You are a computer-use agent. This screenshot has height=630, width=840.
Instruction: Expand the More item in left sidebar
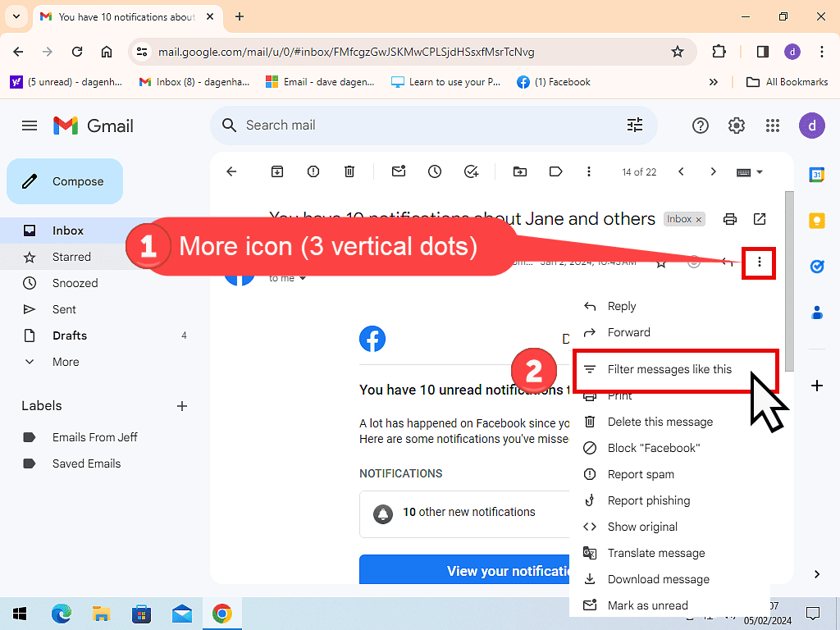click(66, 362)
